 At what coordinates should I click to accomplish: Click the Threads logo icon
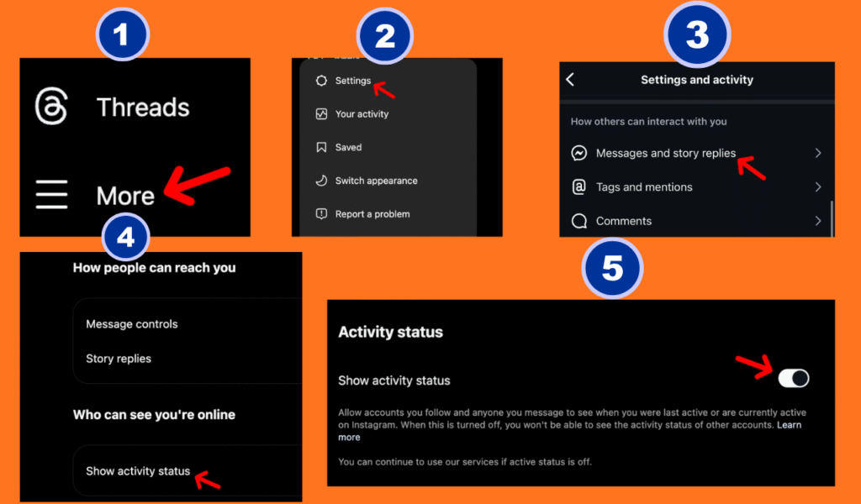tap(51, 108)
